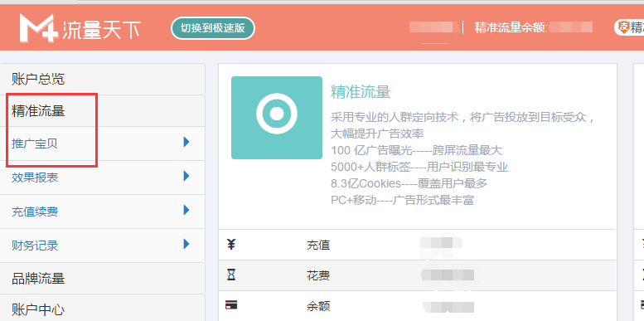Click the teal 精准流量 target icon
The width and height of the screenshot is (644, 321).
coord(277,118)
